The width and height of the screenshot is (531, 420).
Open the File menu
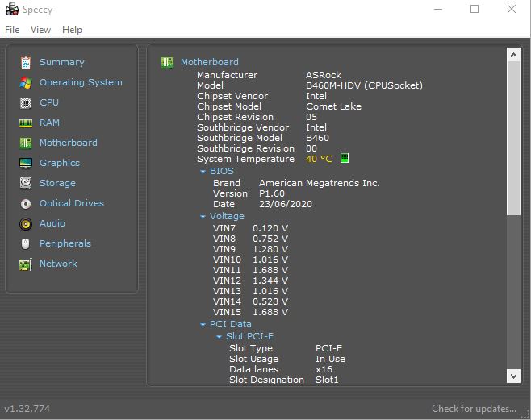(12, 30)
